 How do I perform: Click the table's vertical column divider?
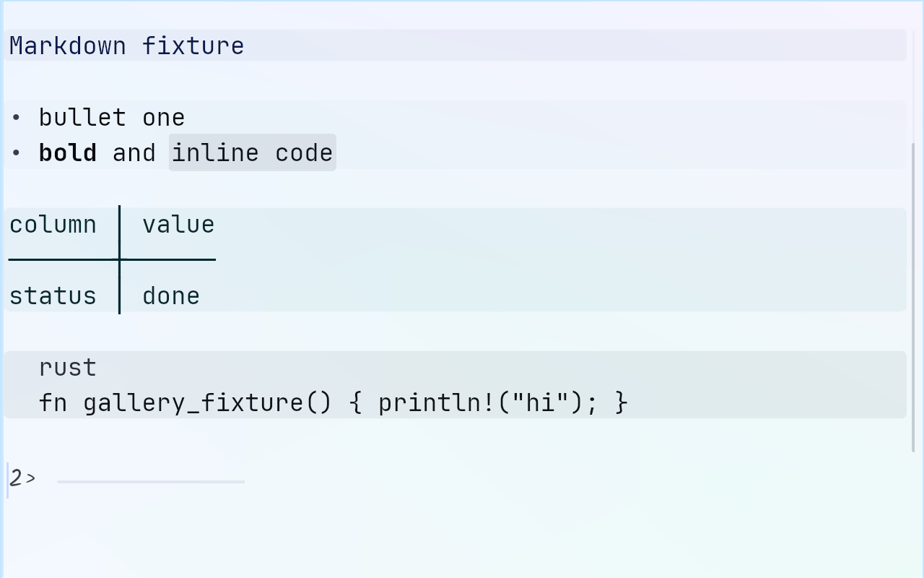tap(119, 259)
